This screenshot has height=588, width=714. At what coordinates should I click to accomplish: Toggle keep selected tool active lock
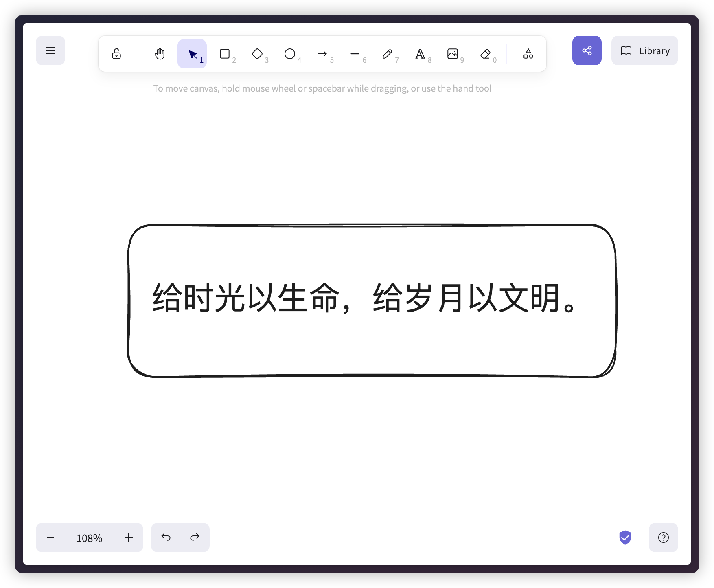(116, 53)
